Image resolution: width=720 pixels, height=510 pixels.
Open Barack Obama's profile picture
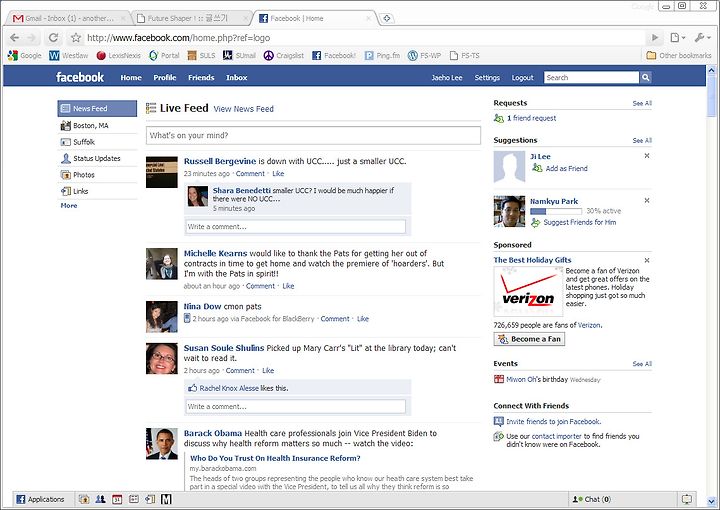[x=162, y=444]
